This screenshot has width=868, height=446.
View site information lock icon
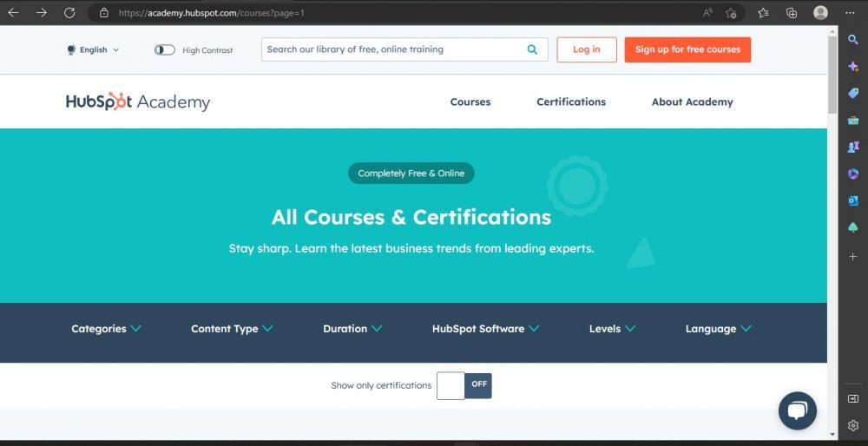[x=104, y=13]
